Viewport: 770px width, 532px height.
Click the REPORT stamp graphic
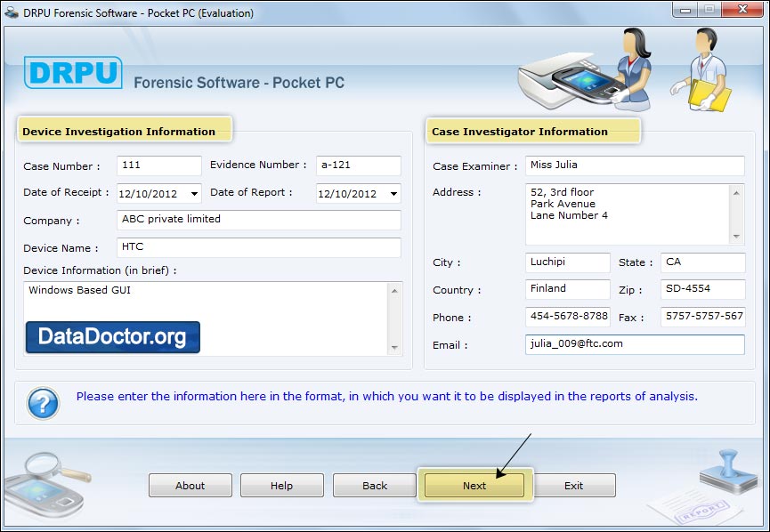pyautogui.click(x=723, y=493)
